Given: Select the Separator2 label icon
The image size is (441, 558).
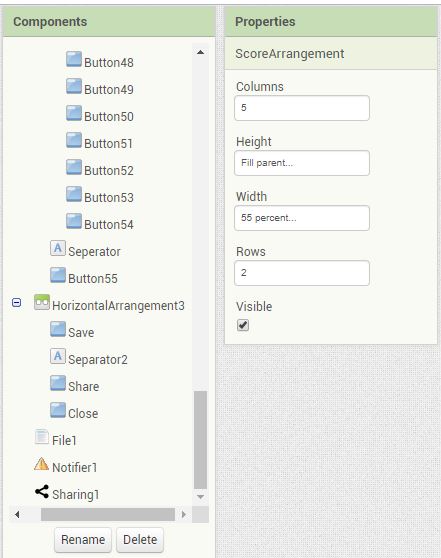Looking at the screenshot, I should pos(58,356).
